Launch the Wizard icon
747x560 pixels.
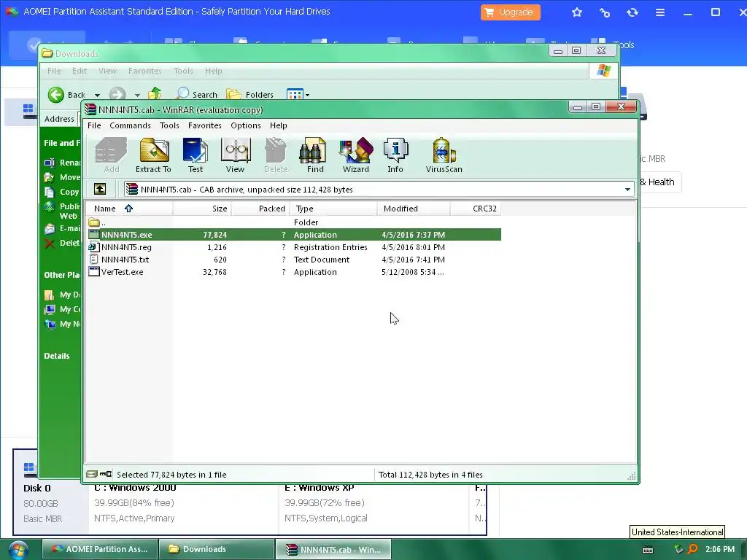(356, 155)
